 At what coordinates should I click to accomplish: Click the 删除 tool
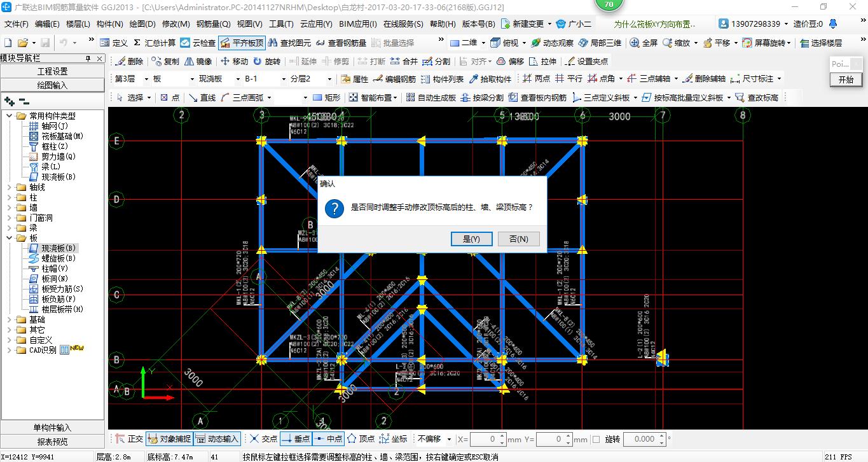[x=129, y=61]
